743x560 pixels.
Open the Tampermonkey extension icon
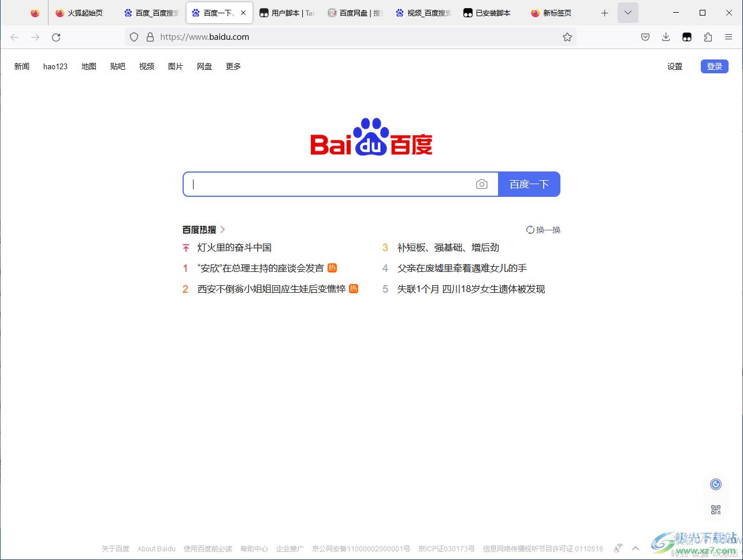pos(687,37)
